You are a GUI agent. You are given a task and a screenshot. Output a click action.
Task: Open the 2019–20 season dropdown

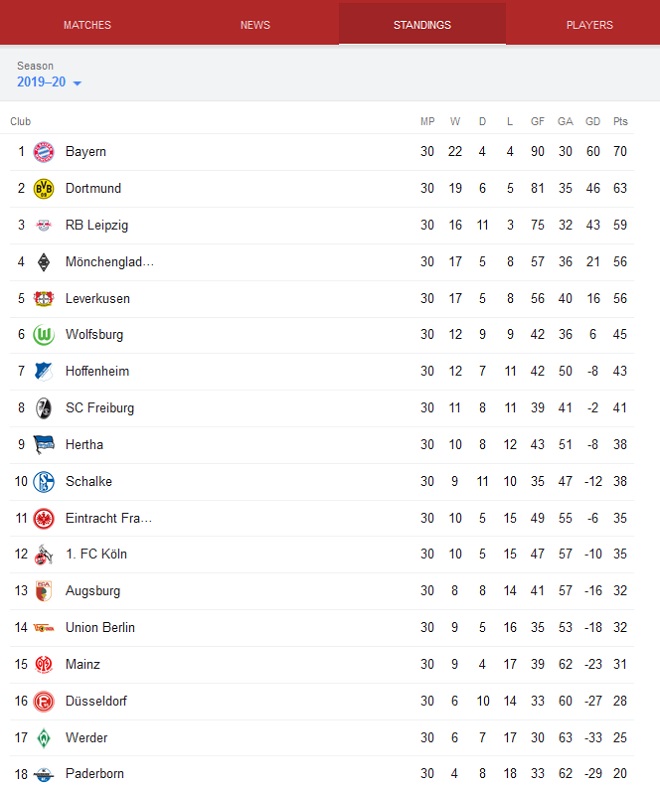point(49,82)
